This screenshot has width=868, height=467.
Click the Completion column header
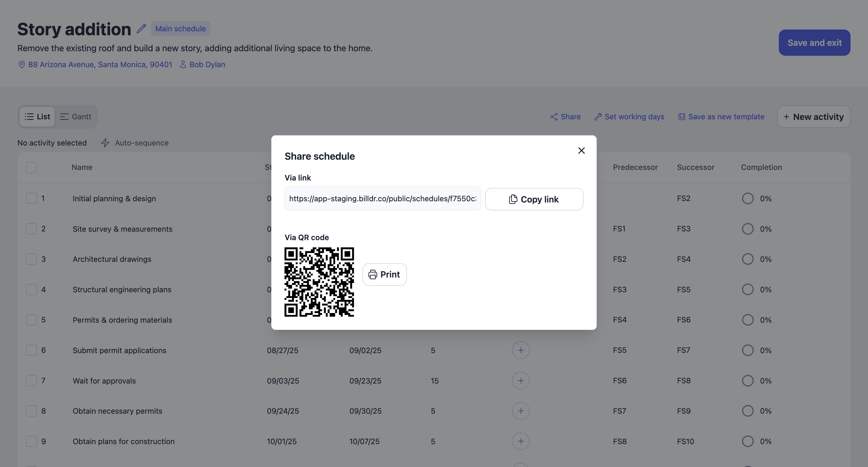click(x=761, y=168)
